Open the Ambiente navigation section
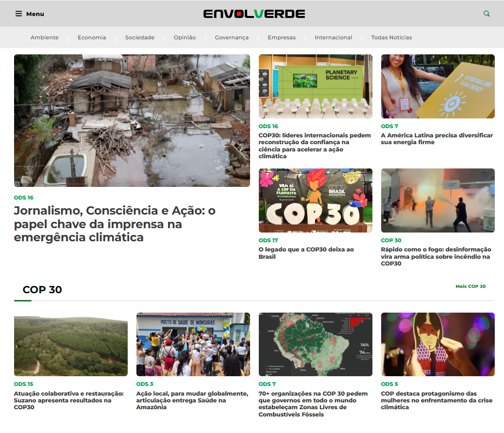Screen dimensions: 504x433 click(x=44, y=37)
